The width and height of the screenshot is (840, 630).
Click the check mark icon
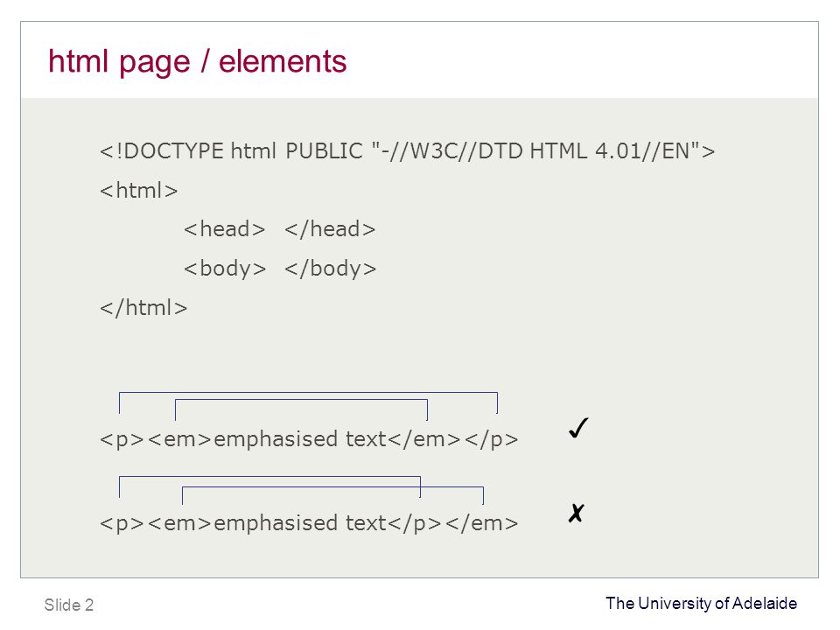click(x=578, y=428)
